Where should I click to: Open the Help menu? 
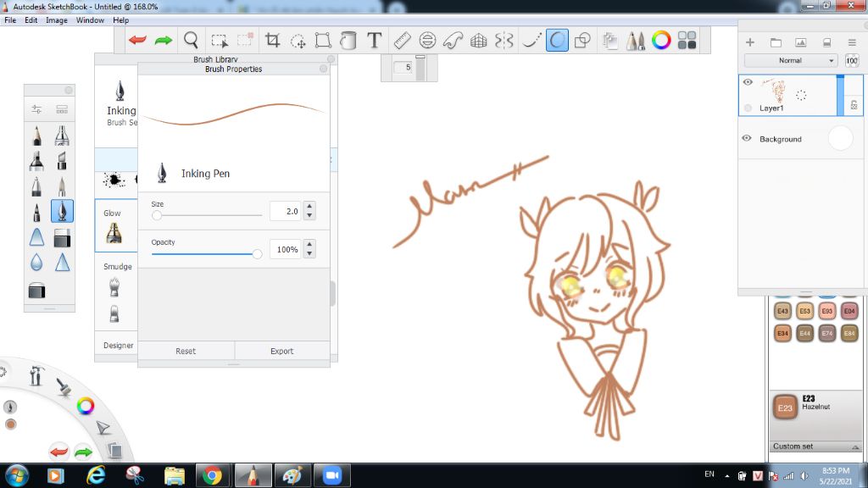click(x=120, y=20)
